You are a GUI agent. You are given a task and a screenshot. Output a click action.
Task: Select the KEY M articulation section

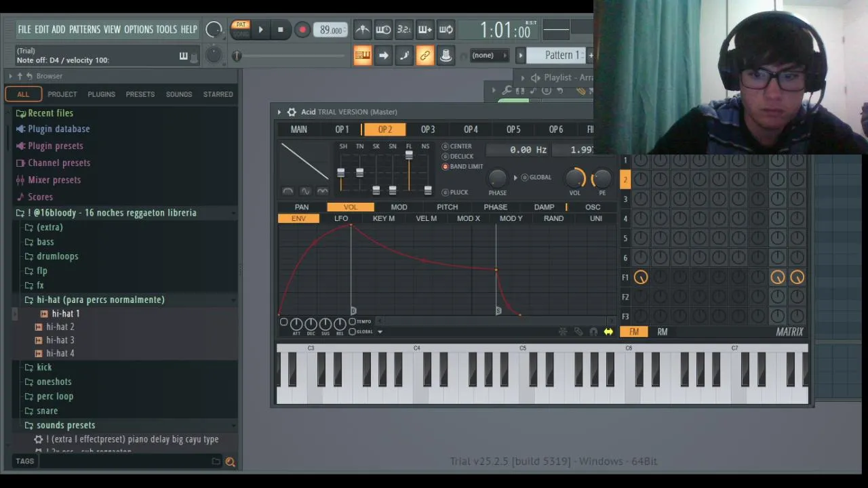tap(384, 219)
